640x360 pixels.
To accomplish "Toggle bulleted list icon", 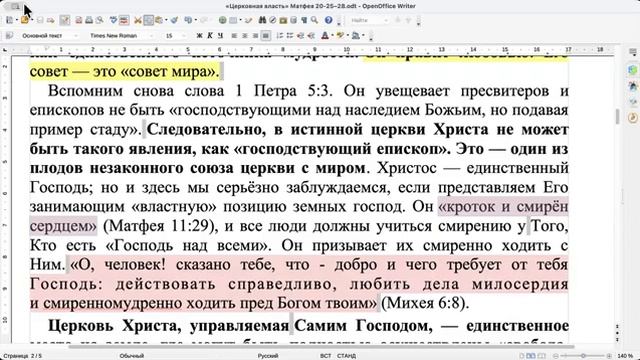I will 290,36.
